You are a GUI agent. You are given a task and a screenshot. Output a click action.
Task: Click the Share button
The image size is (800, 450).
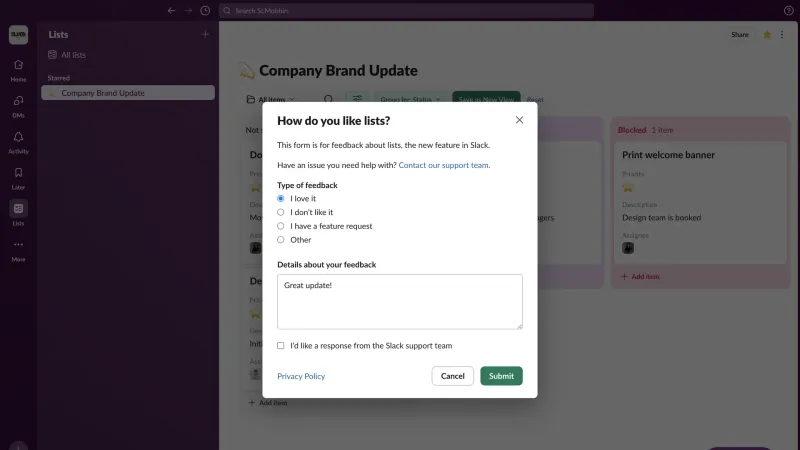740,35
